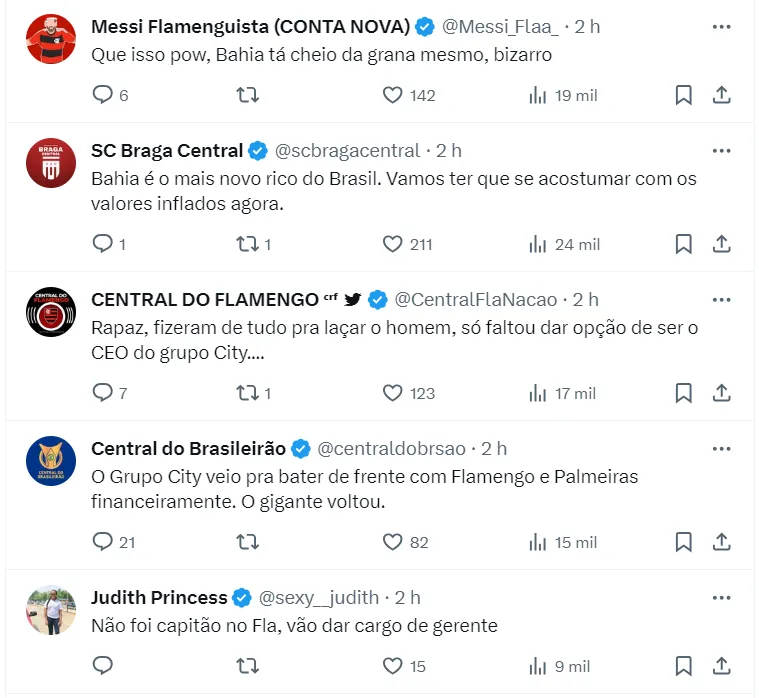Share the CENTRAL DO FLAMENGO tweet
Screen dimensions: 759x698
coord(721,393)
